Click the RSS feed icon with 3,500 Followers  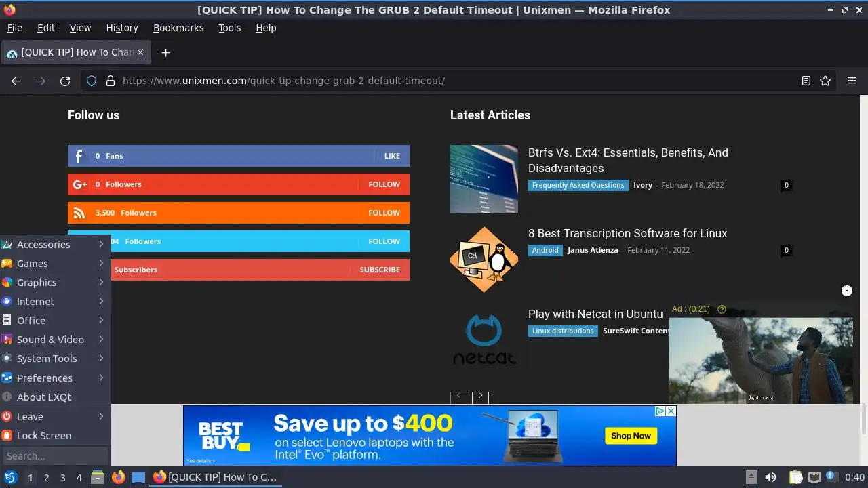pyautogui.click(x=79, y=213)
